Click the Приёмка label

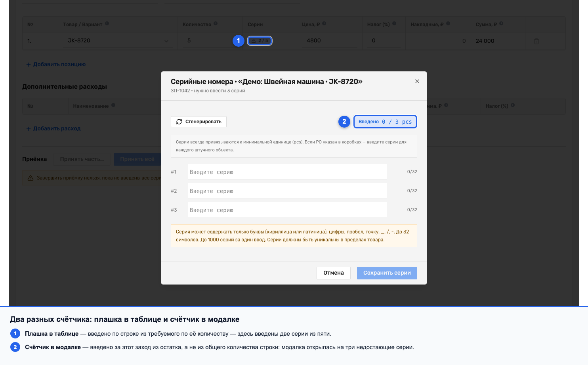point(34,159)
